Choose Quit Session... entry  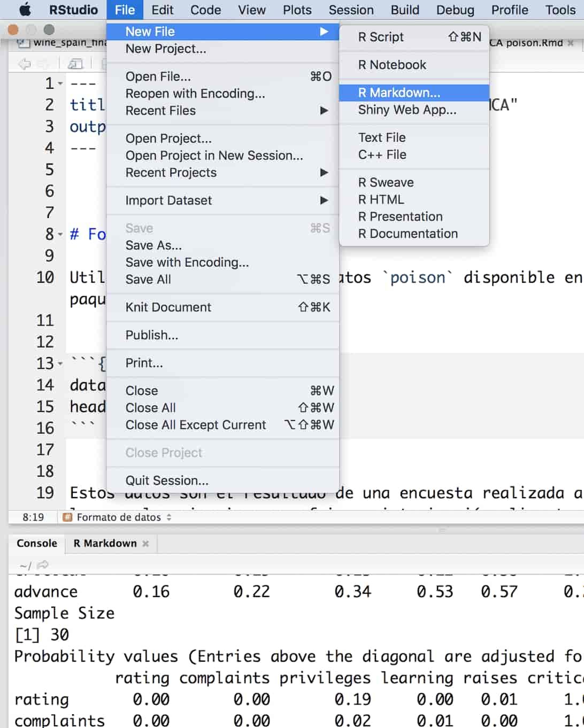click(223, 481)
